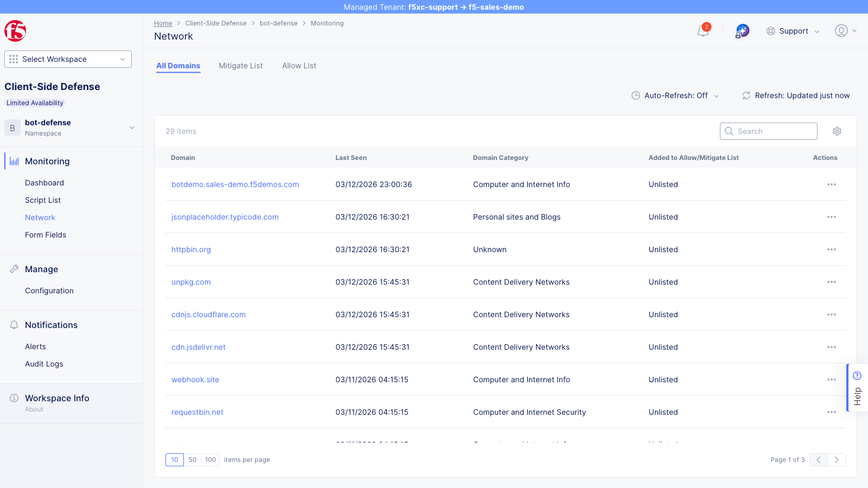The width and height of the screenshot is (868, 488).
Task: Click the Monitoring bar chart icon
Action: coord(12,160)
